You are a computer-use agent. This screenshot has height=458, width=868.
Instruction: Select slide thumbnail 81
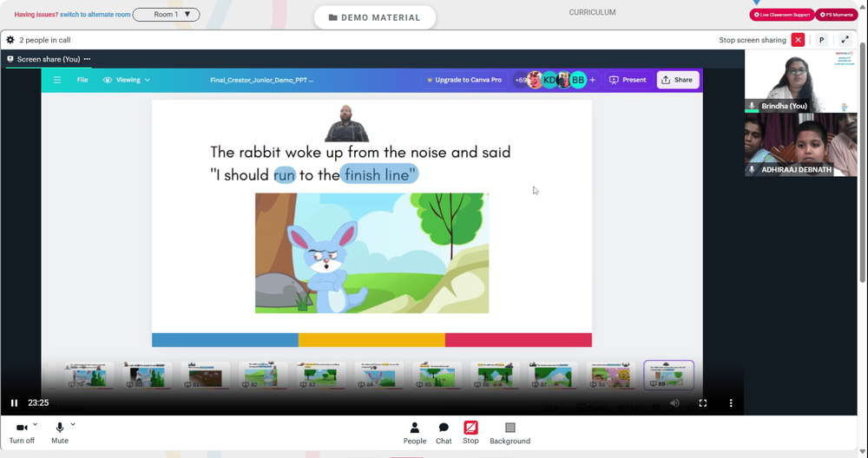(206, 376)
